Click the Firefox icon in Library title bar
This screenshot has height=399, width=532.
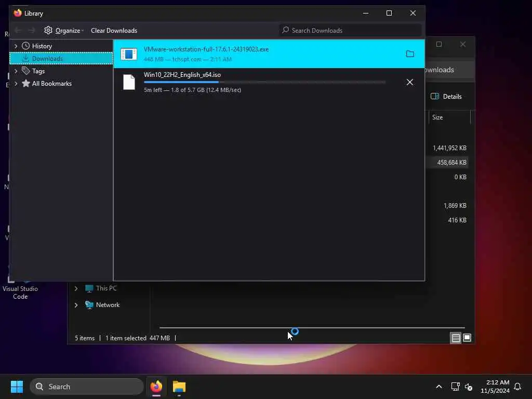click(18, 13)
